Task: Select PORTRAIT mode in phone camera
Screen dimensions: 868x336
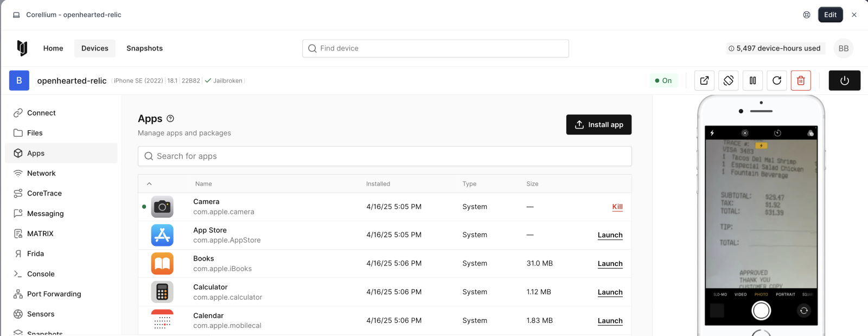Action: pyautogui.click(x=785, y=294)
